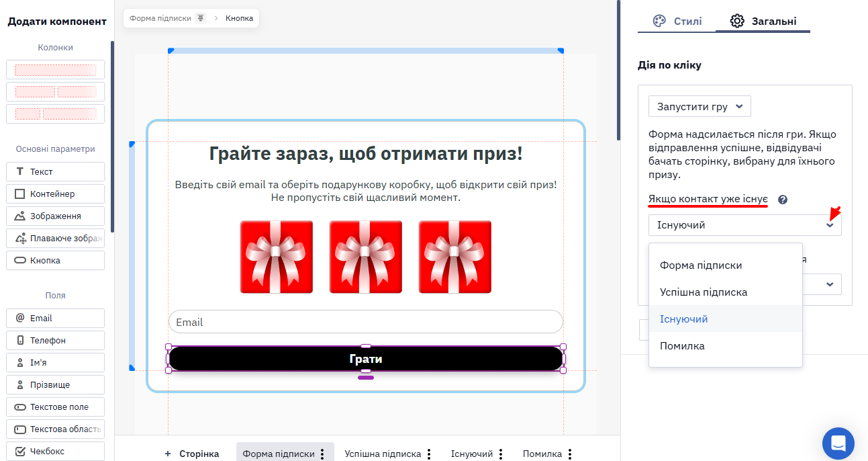
Task: Click the black Грати button on canvas
Action: point(366,359)
